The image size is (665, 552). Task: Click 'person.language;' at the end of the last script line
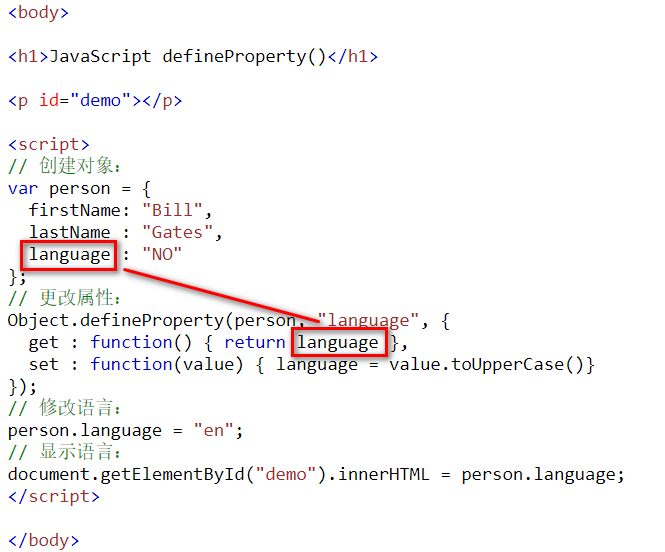(x=543, y=474)
